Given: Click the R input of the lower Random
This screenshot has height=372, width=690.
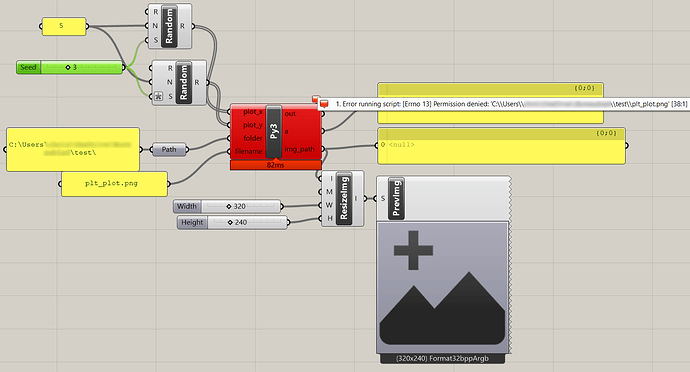Looking at the screenshot, I should [170, 68].
